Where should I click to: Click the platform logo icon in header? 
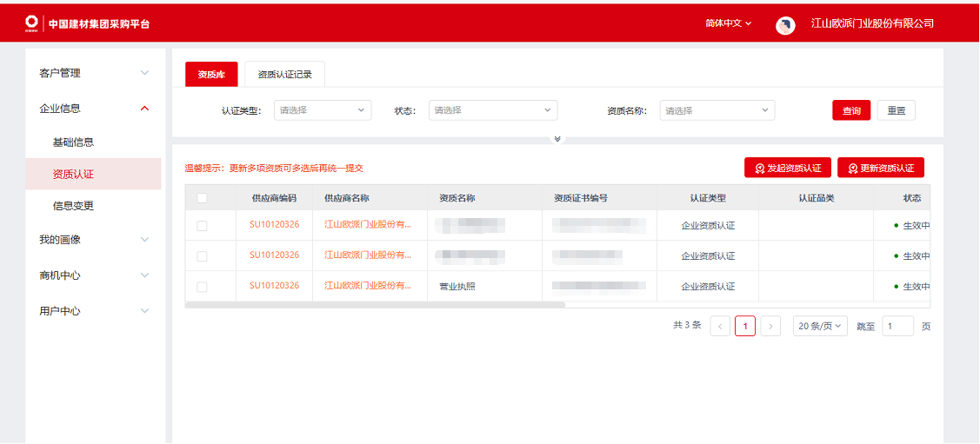coord(32,23)
